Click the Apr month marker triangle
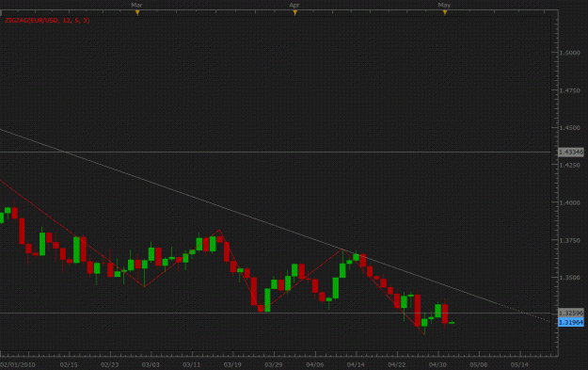The height and width of the screenshot is (370, 588). coord(295,13)
